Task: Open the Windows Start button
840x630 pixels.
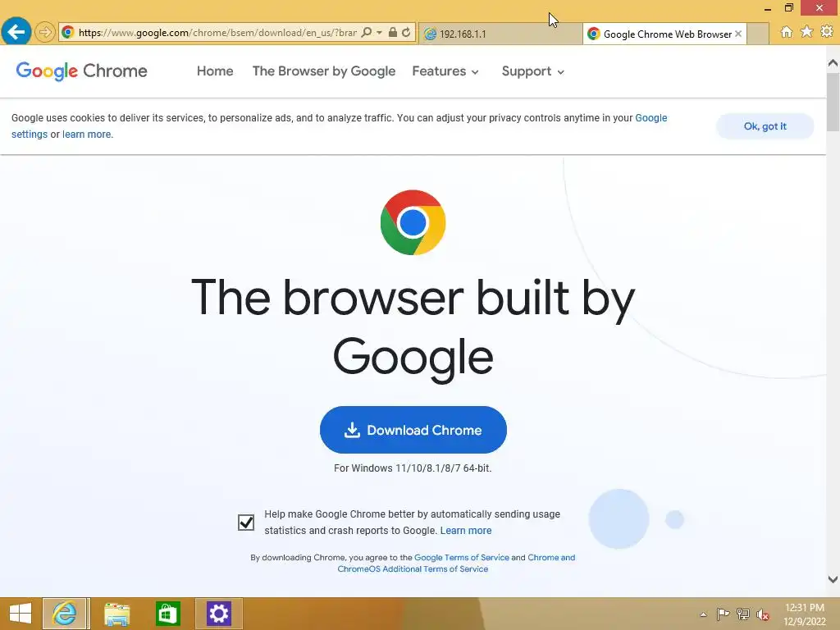Action: click(21, 614)
